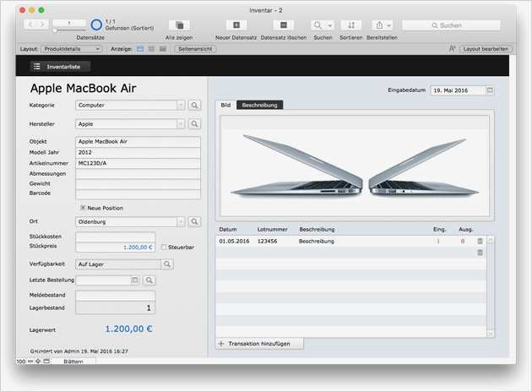Enable the Steuerbar checkbox
Image resolution: width=532 pixels, height=392 pixels.
pyautogui.click(x=163, y=248)
